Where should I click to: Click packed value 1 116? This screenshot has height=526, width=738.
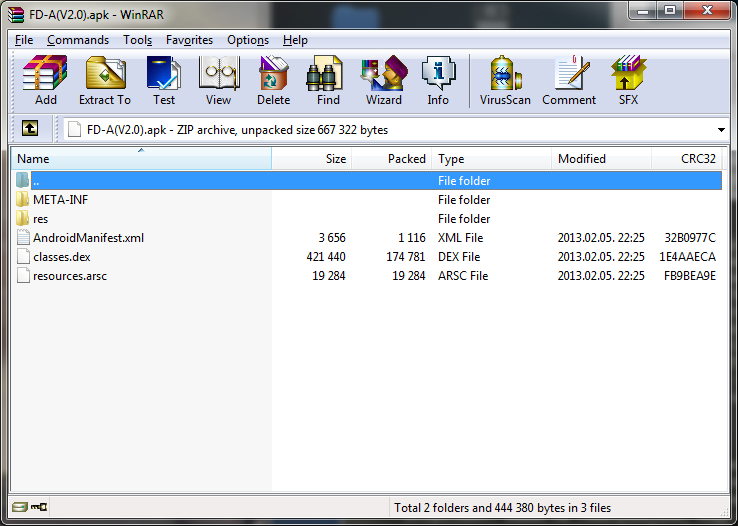(412, 238)
